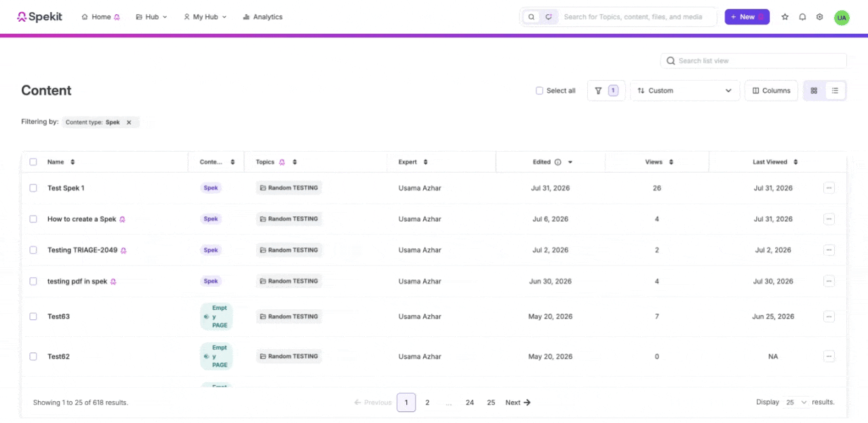Click the search magnifier toggle icon
Viewport: 868px width, 423px height.
532,17
